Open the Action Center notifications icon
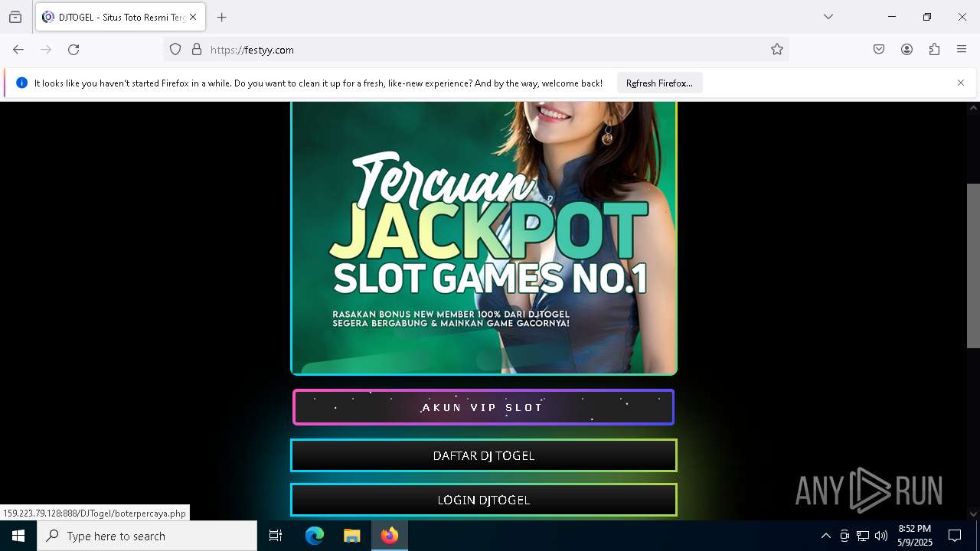 tap(955, 536)
